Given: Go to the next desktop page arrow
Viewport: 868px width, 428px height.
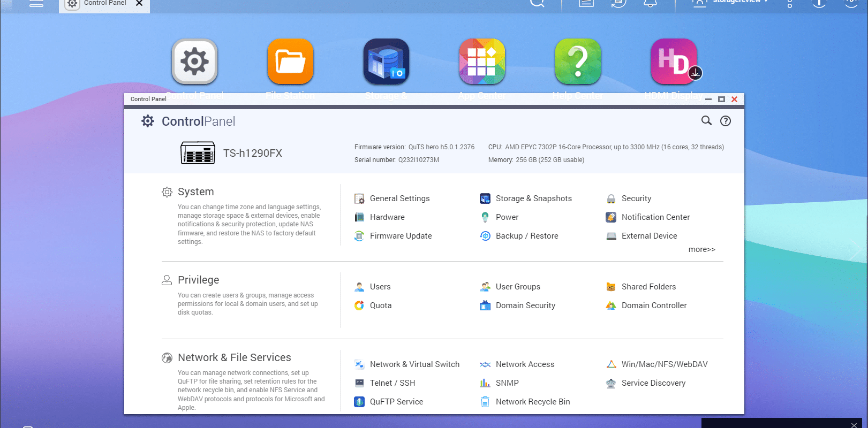Looking at the screenshot, I should [855, 249].
